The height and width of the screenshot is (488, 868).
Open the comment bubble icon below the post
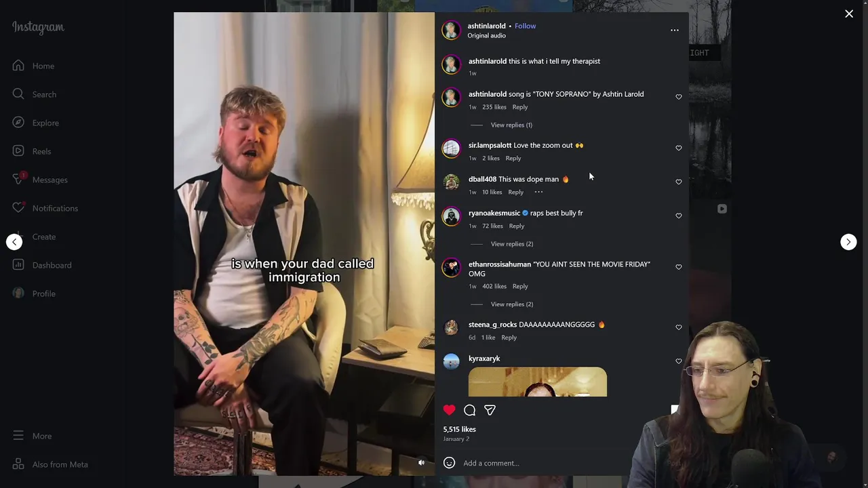(469, 410)
